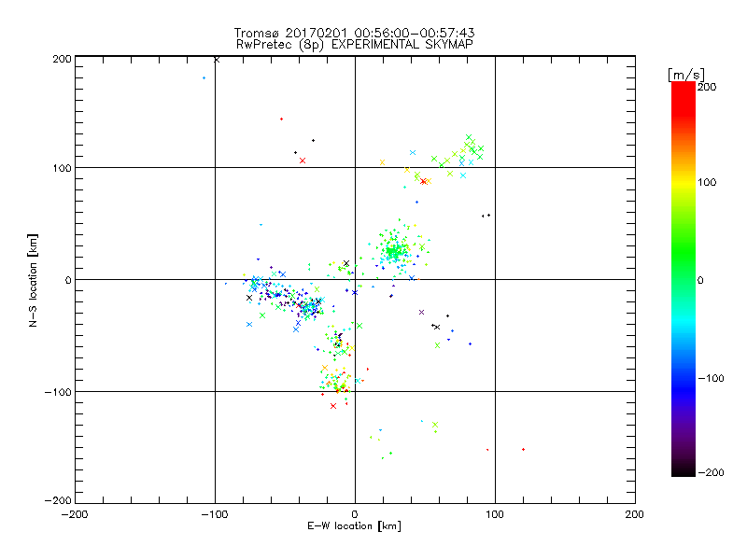Click the red X marker just above the 100 km gridline
Image resolution: width=747 pixels, height=560 pixels.
tap(302, 161)
